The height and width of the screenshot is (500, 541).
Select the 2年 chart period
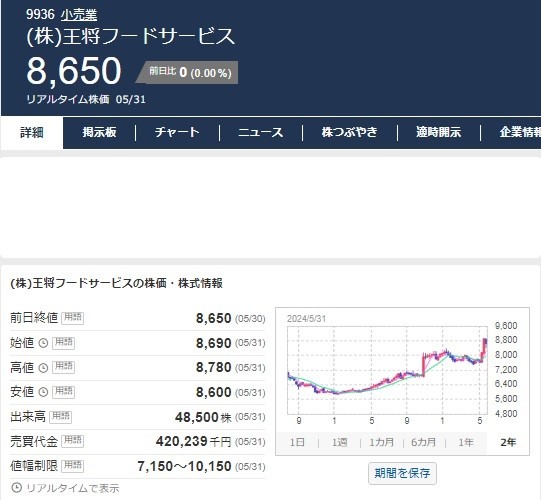coord(508,442)
